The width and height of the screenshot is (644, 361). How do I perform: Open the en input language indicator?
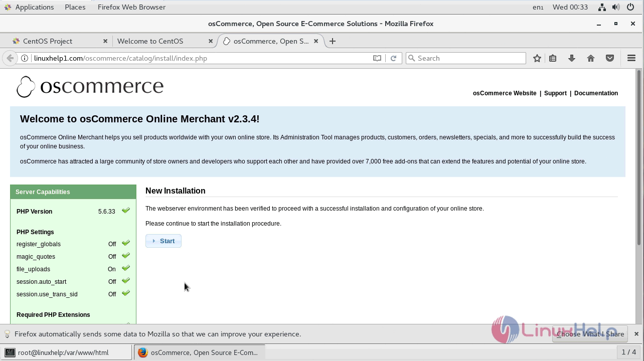[x=538, y=7]
